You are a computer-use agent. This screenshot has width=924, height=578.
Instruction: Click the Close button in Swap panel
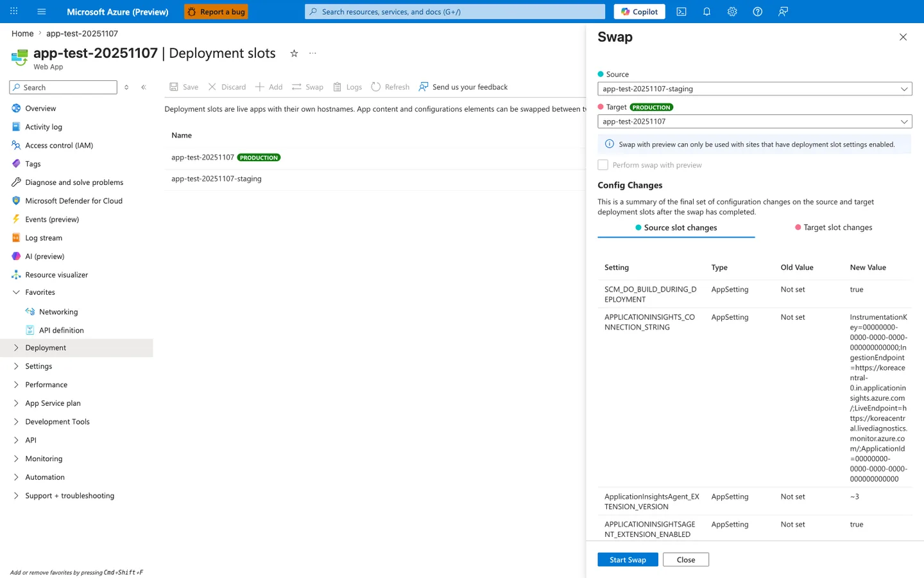pyautogui.click(x=686, y=559)
